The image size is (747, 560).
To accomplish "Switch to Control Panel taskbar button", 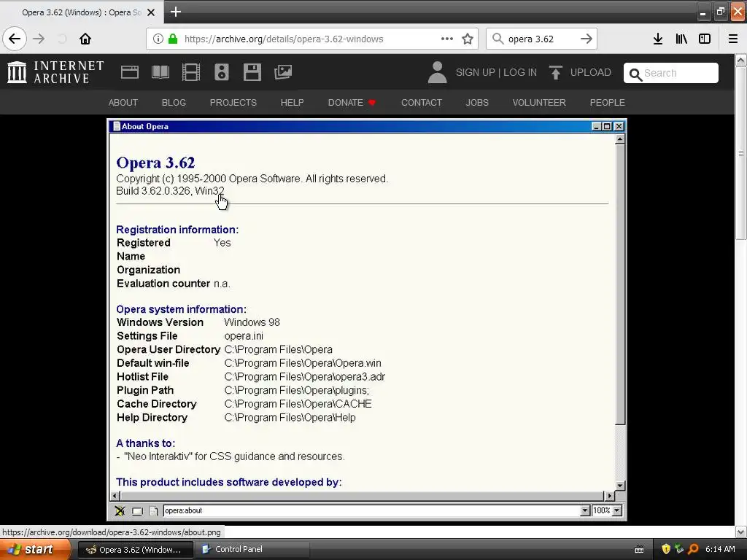I will 252,550.
